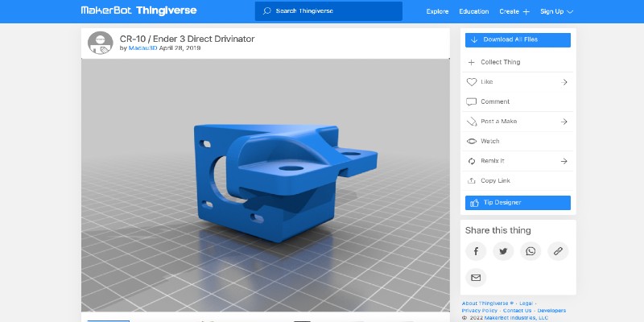Open the Explore menu
The height and width of the screenshot is (322, 644).
click(x=437, y=11)
